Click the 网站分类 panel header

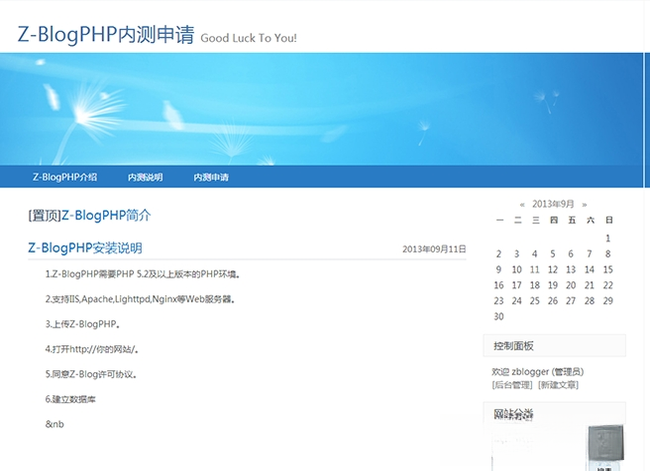tap(555, 414)
